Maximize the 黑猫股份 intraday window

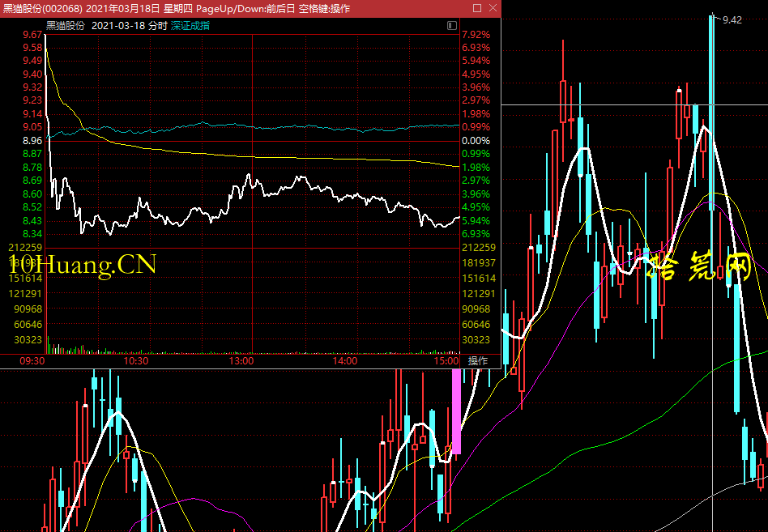coord(477,8)
